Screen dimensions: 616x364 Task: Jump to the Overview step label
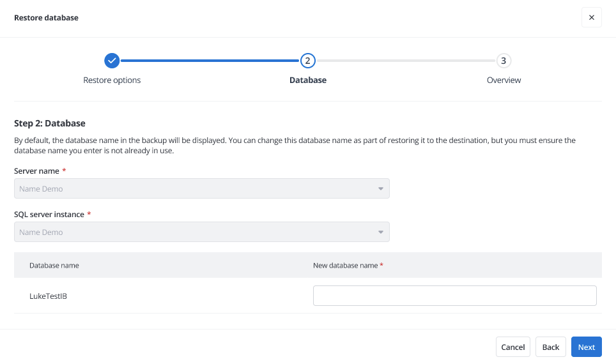[x=504, y=80]
